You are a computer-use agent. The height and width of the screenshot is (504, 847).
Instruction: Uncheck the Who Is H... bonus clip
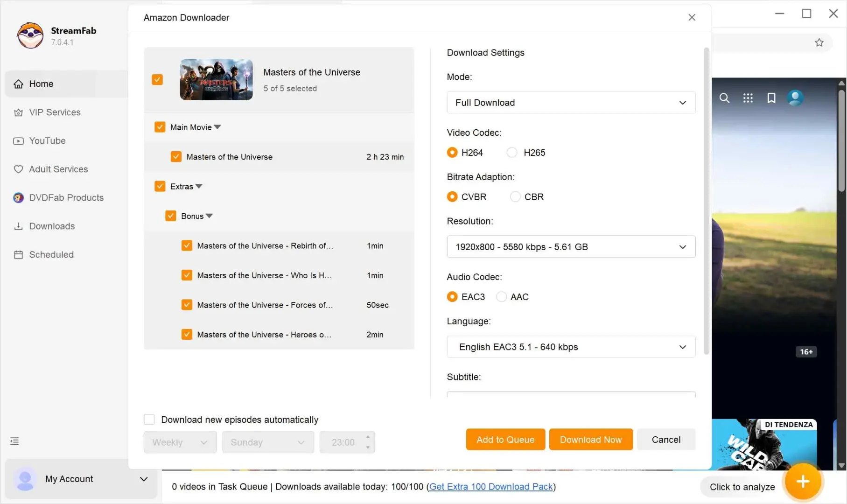click(187, 275)
